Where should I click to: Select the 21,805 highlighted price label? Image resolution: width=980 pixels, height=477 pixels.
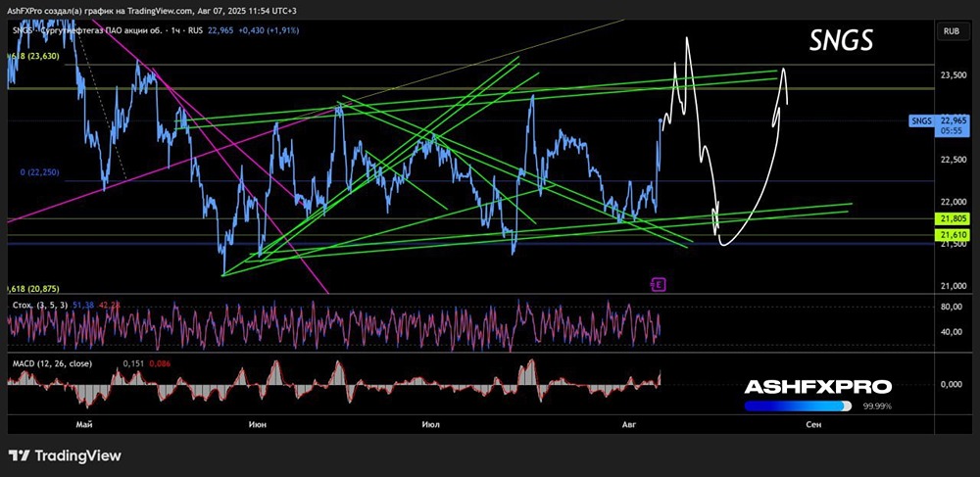click(952, 218)
